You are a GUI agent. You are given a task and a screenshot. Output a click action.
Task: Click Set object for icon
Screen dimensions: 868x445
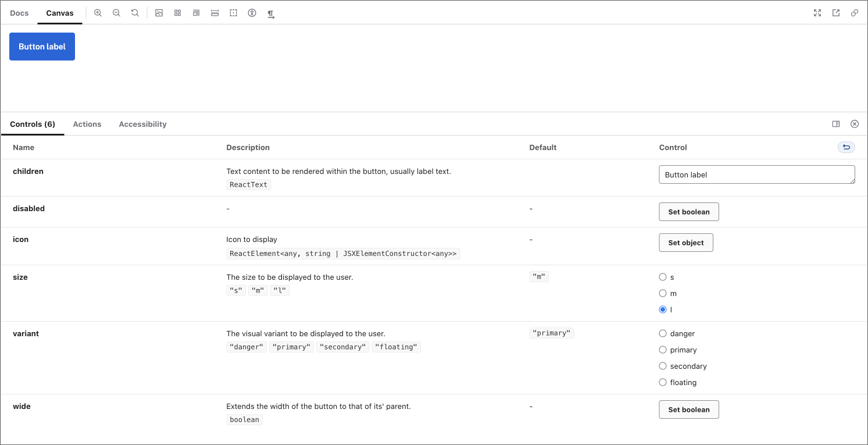[686, 243]
